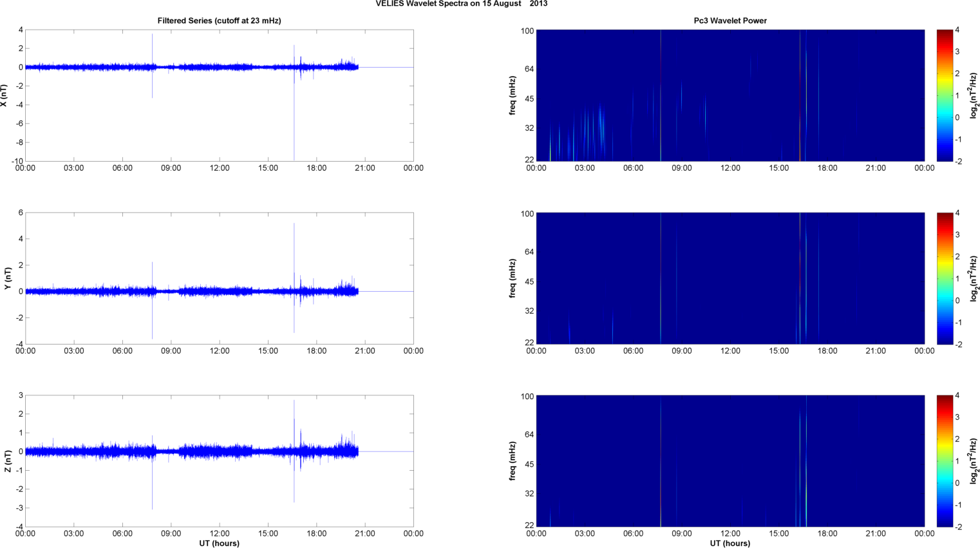
Task: Click the 'Y (nT)' axis label
Action: [8, 278]
